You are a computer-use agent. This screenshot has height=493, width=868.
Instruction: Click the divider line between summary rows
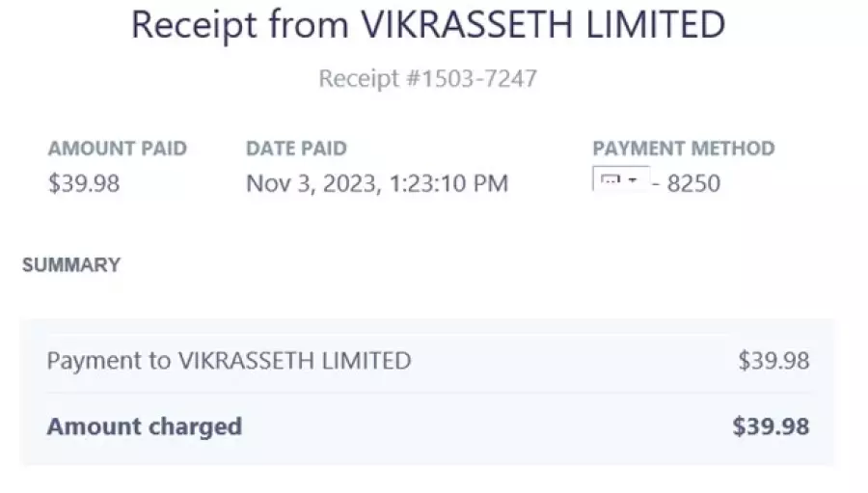tap(429, 394)
